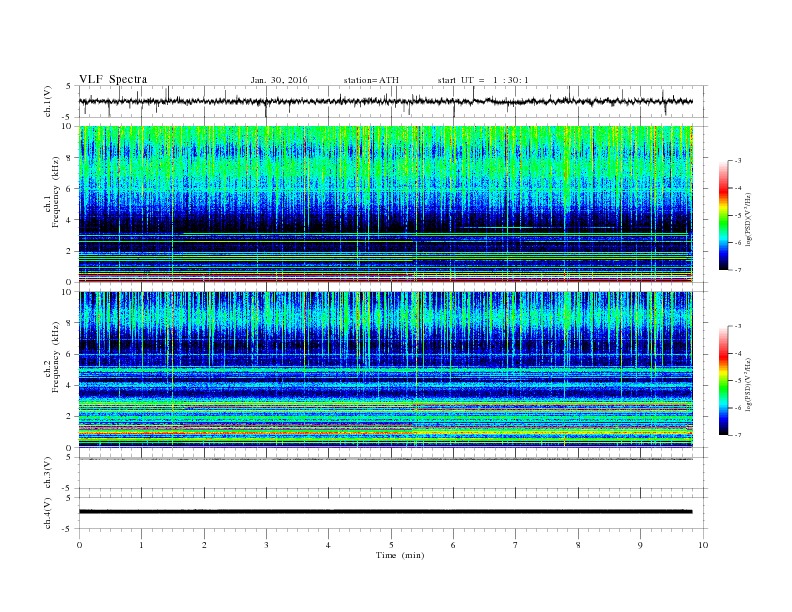Click the '6' kHz tick of ch.2 spectrogram
Screen dimensions: 792x612
pyautogui.click(x=69, y=354)
